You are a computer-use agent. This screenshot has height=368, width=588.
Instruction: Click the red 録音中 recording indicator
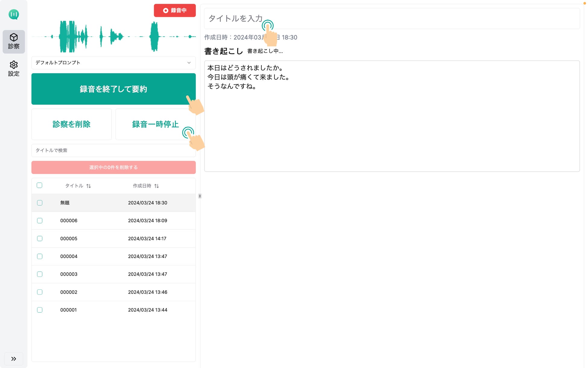pos(175,11)
